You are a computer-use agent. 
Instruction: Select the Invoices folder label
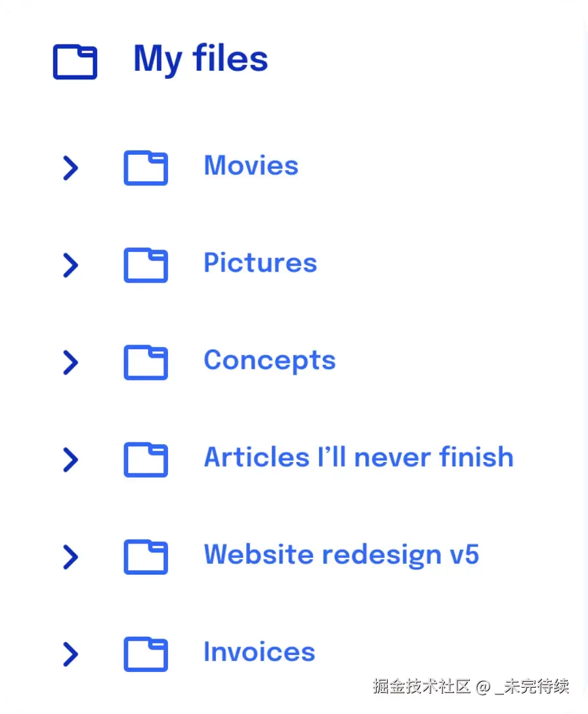pyautogui.click(x=259, y=652)
